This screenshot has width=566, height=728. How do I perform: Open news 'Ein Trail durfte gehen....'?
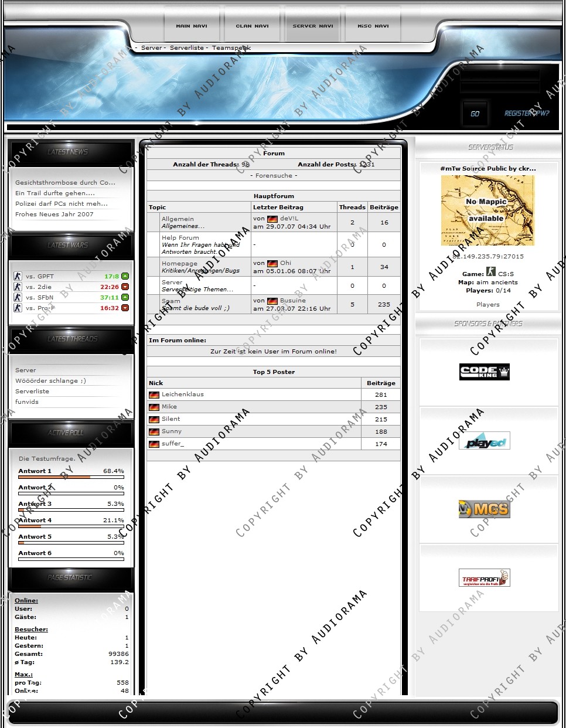click(55, 193)
